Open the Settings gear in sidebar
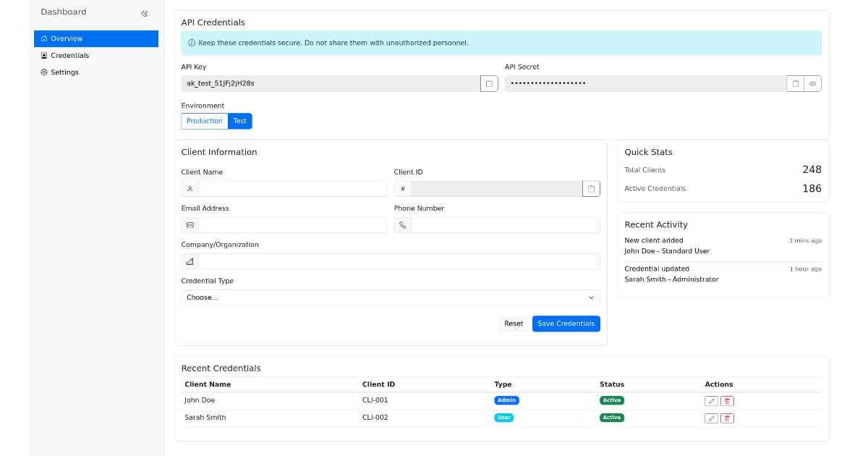Viewport: 868px width, 456px height. click(x=65, y=72)
